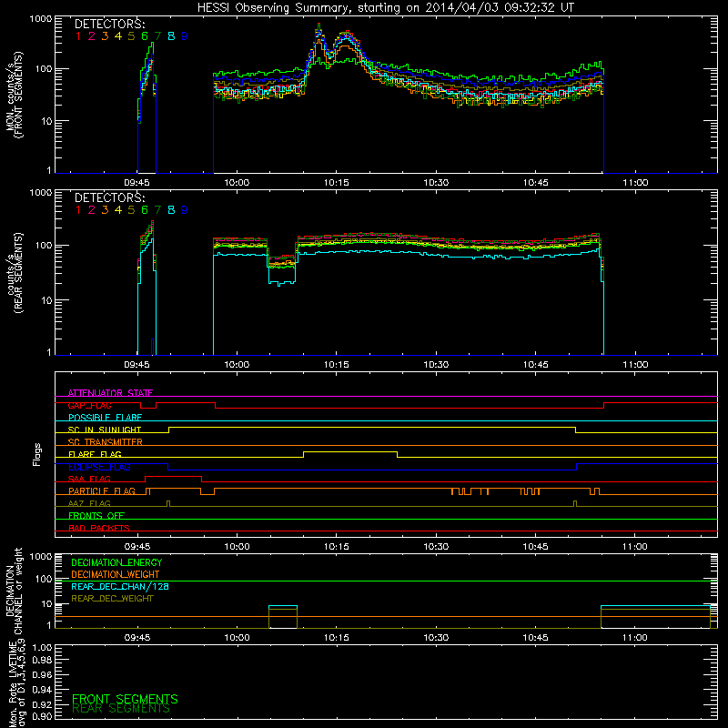Click the PARTICLE_FLAG label
Screen dimensions: 728x728
point(102,490)
